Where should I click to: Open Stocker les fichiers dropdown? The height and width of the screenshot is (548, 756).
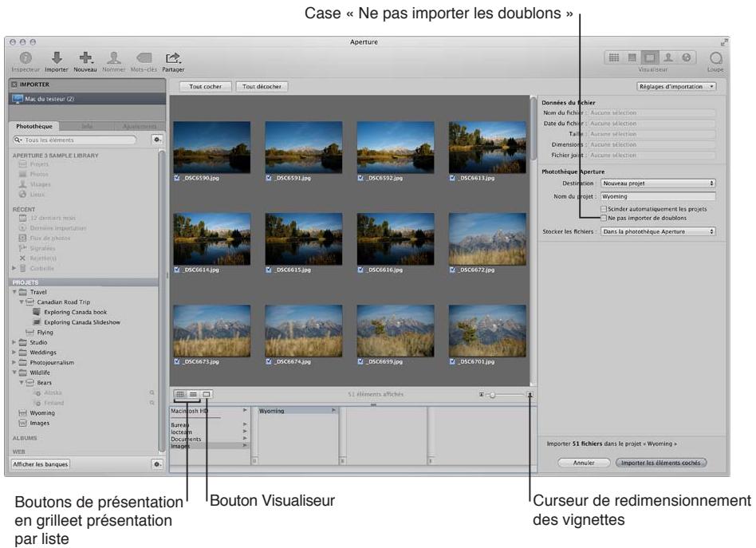pos(658,231)
